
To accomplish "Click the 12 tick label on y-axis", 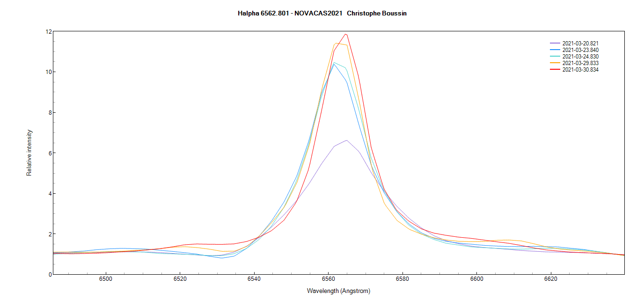I will click(49, 32).
